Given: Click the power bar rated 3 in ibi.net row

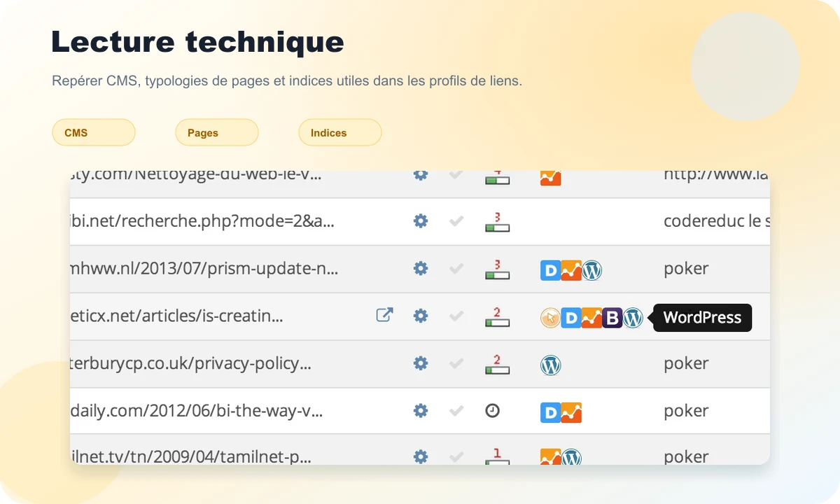Looking at the screenshot, I should point(497,223).
